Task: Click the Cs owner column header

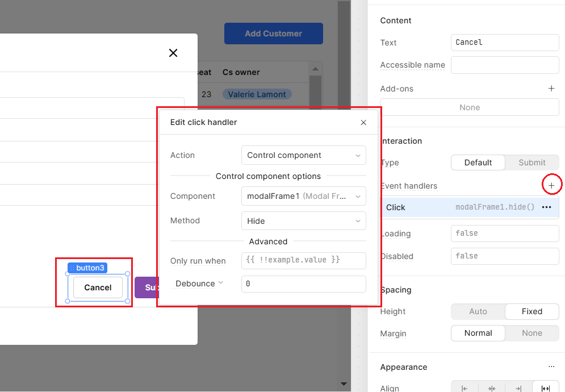Action: (x=241, y=72)
